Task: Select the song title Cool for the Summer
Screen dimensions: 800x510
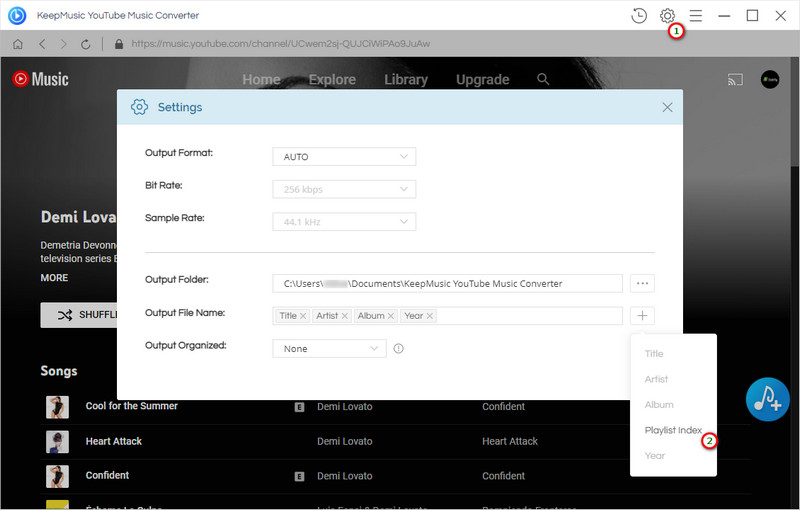Action: [x=132, y=406]
